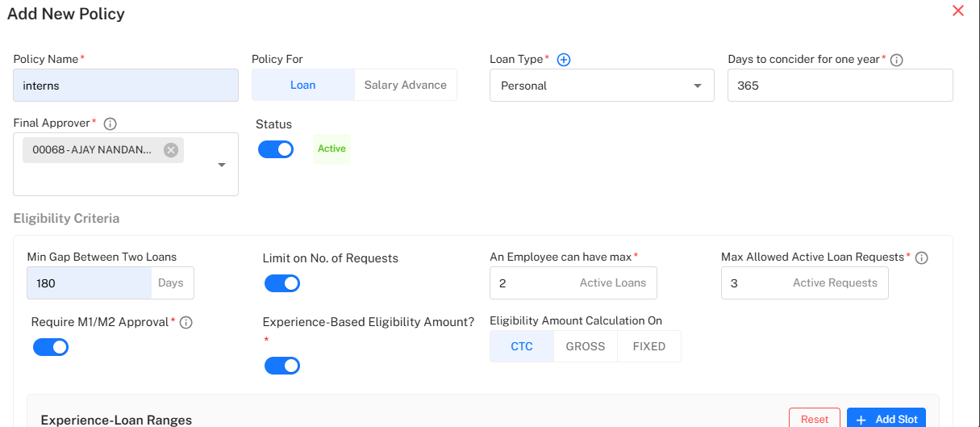Click info icon beside Max Allowed Active Loan Requests
This screenshot has width=980, height=427.
(x=922, y=257)
